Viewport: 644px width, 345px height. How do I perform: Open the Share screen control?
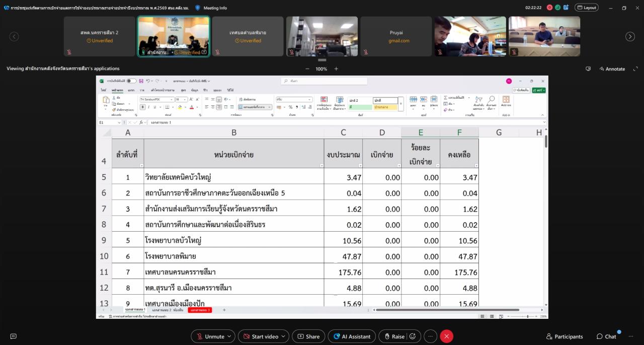[308, 336]
